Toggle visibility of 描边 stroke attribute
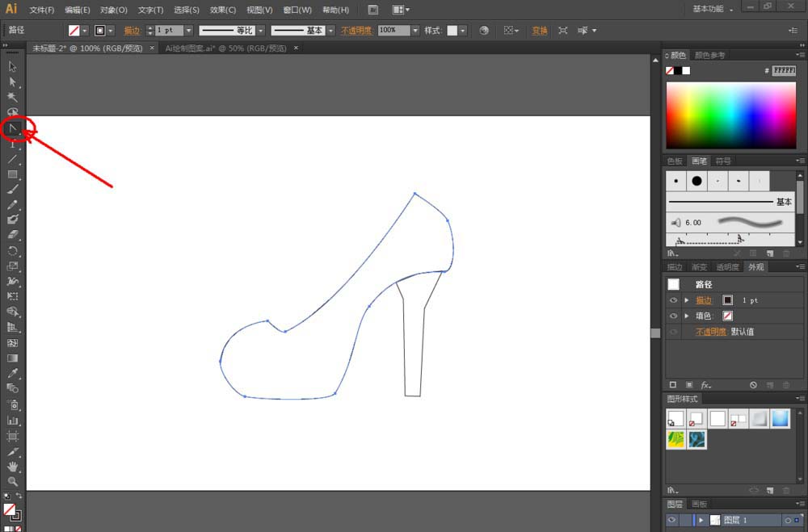The image size is (808, 532). coord(673,300)
